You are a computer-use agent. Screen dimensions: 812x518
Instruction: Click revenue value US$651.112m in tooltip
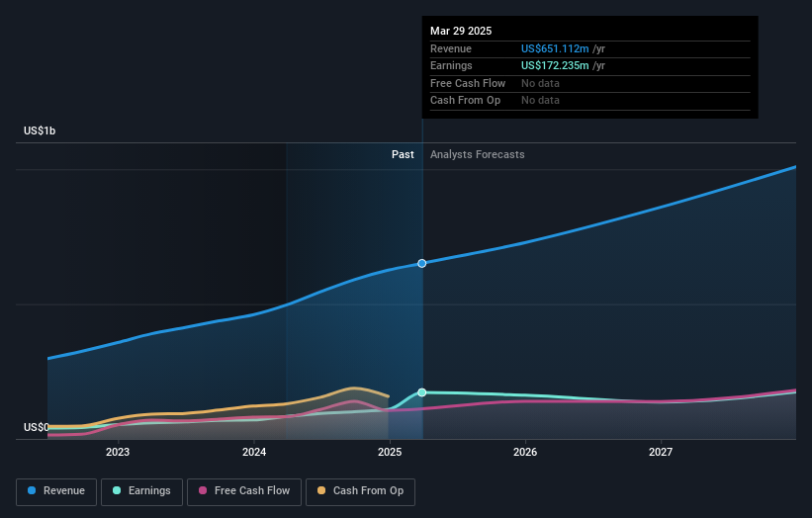click(555, 48)
